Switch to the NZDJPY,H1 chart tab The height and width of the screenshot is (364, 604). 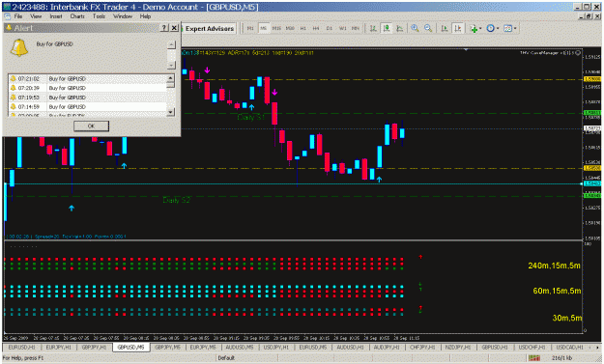pyautogui.click(x=458, y=347)
